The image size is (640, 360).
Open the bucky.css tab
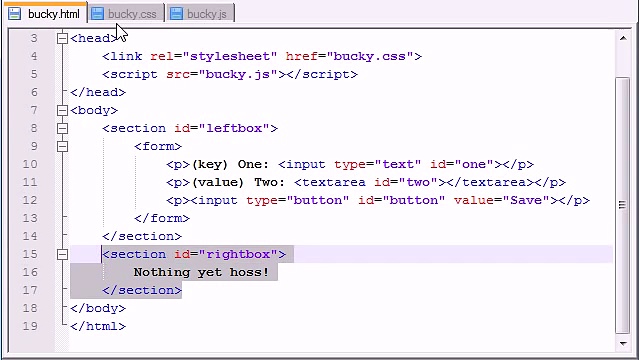(126, 13)
